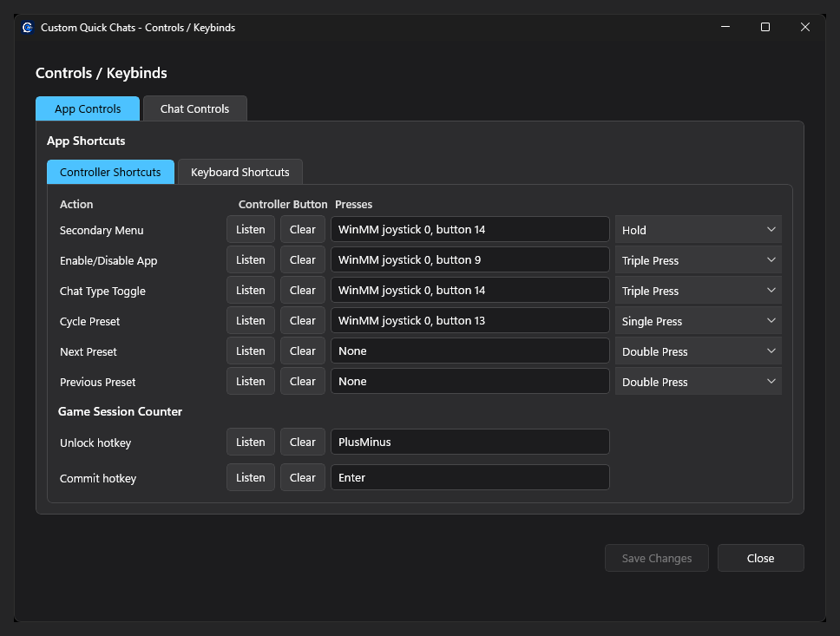The image size is (840, 636).
Task: Clear the Unlock hotkey binding
Action: tap(303, 442)
